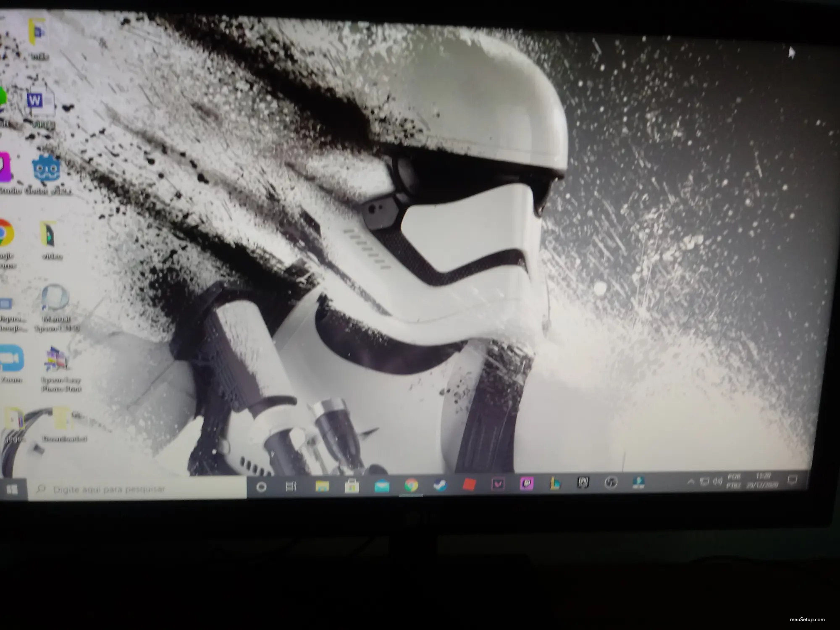Select the Zoom desktop shortcut

12,364
